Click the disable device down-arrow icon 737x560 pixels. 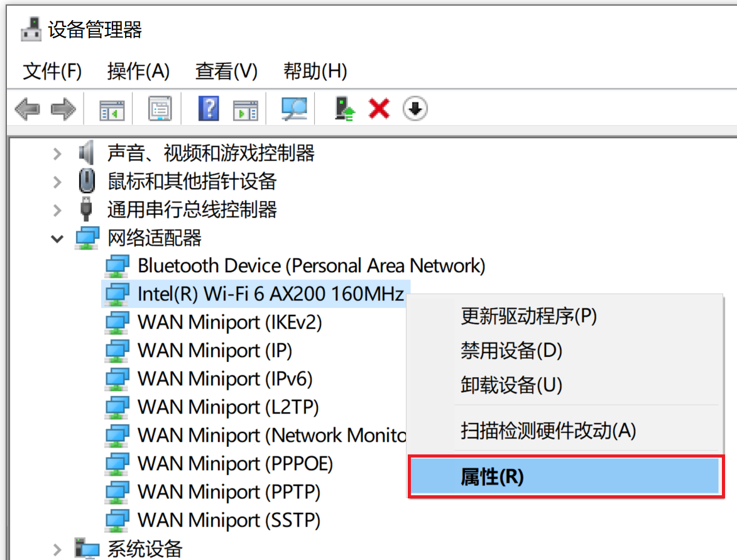coord(414,109)
